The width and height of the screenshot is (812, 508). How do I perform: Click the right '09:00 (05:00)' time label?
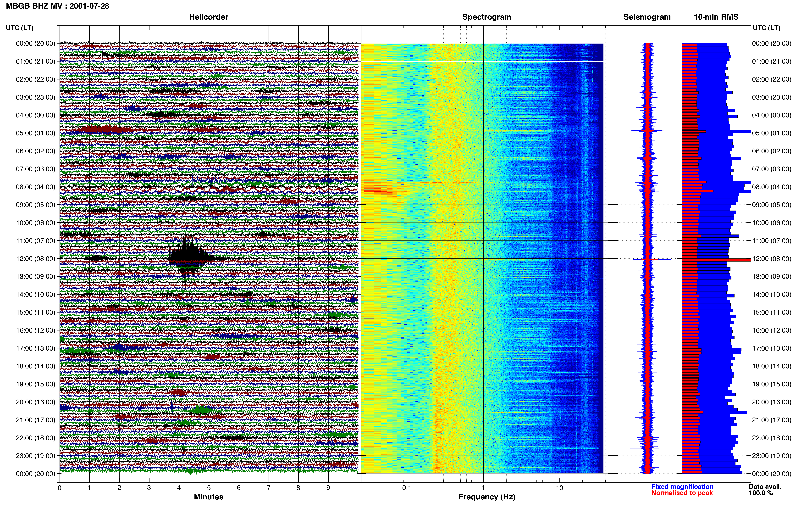pos(772,205)
